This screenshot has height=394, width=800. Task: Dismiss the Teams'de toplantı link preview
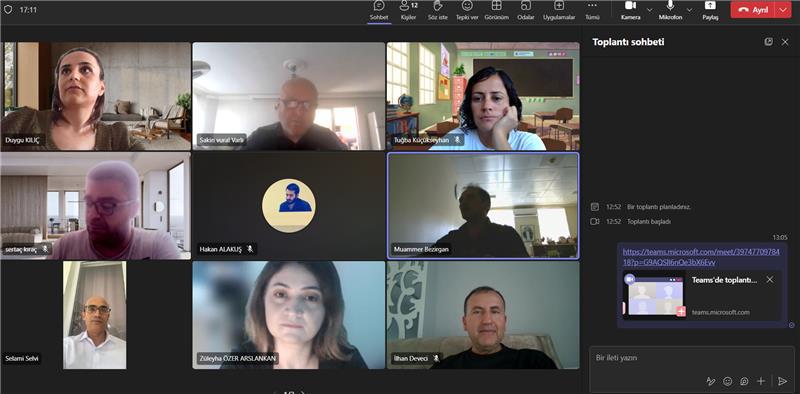click(769, 280)
